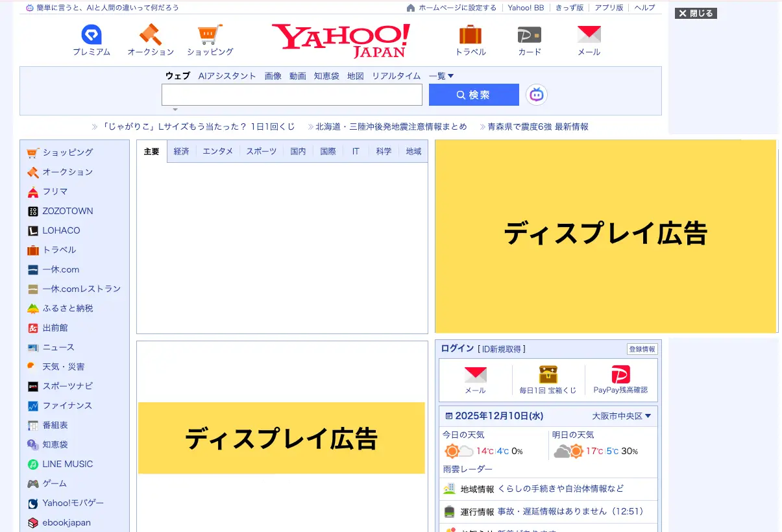The image size is (782, 532).
Task: Open the 大阪市中央区 location dropdown
Action: [x=621, y=416]
